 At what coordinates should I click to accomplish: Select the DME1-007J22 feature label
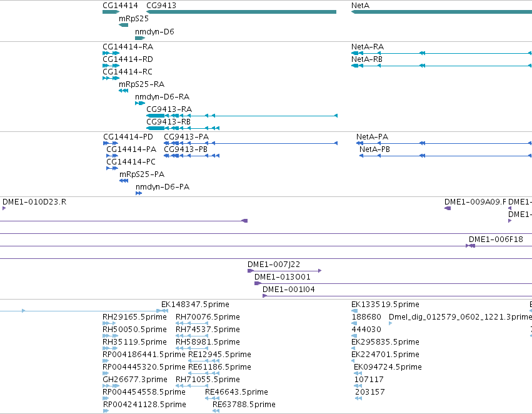pos(274,265)
